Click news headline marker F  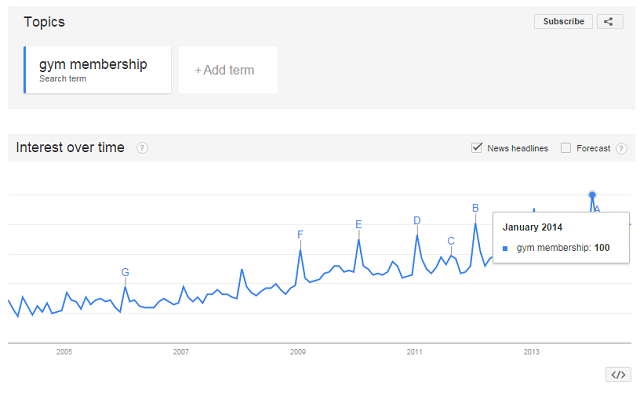[300, 235]
